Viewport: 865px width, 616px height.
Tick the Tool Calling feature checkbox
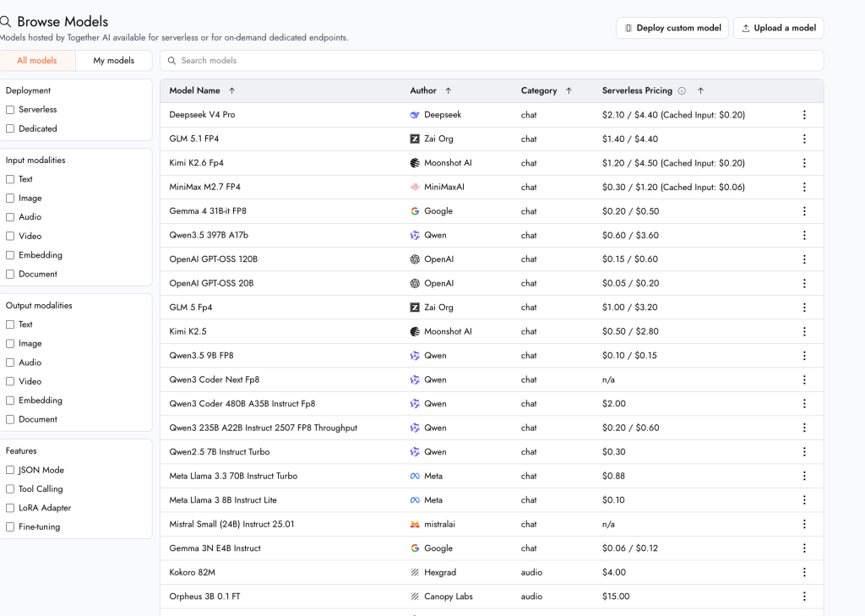(x=10, y=489)
